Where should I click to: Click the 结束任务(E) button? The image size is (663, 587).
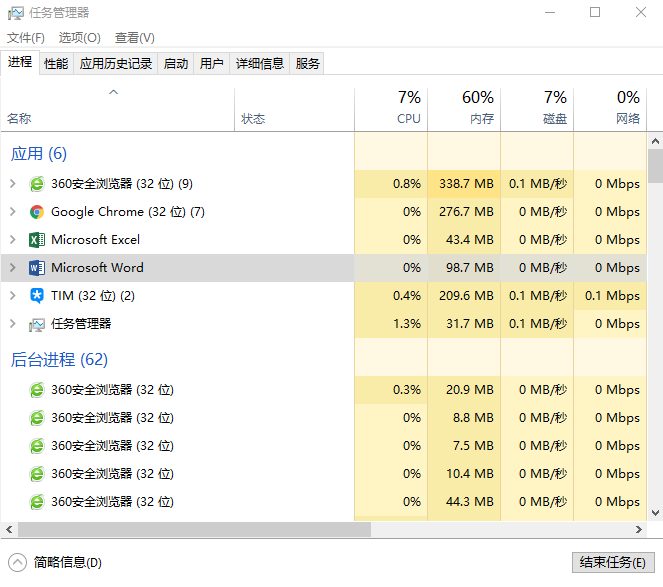(x=613, y=562)
